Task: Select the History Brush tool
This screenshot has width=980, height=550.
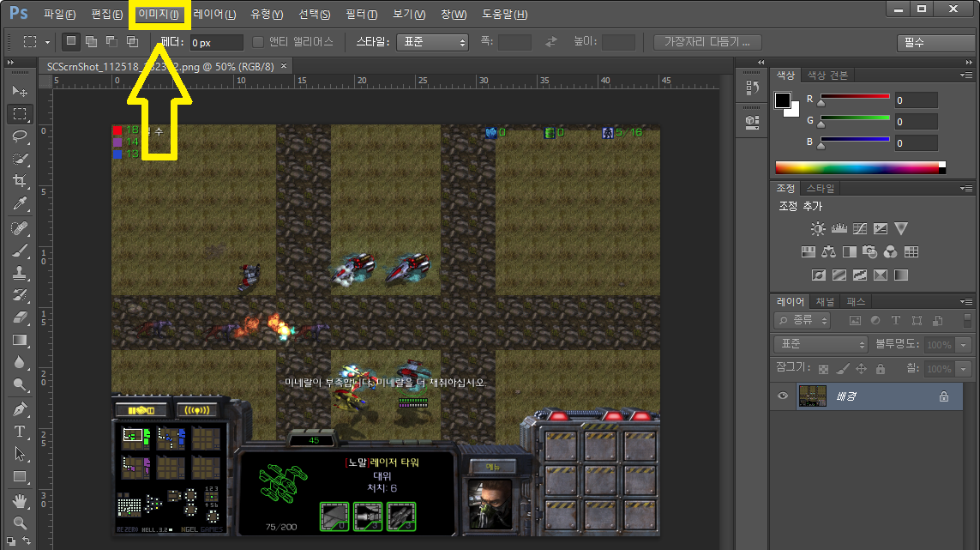Action: 20,295
